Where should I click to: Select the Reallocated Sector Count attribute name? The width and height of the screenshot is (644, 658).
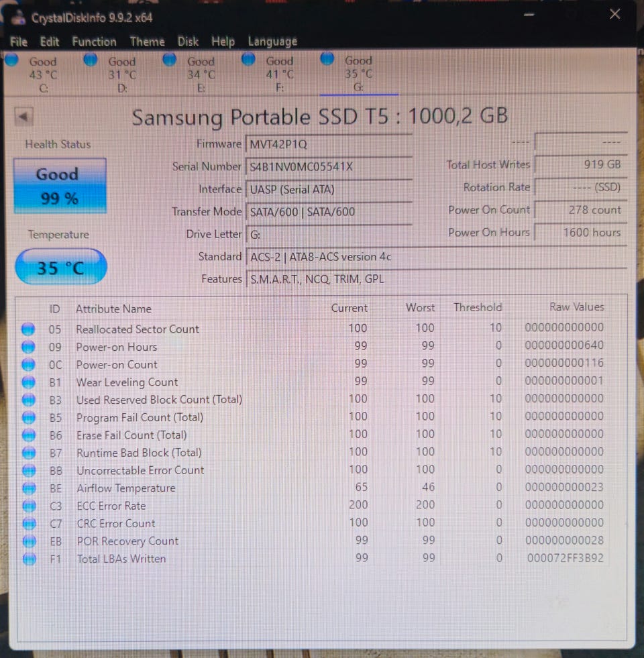(x=138, y=329)
